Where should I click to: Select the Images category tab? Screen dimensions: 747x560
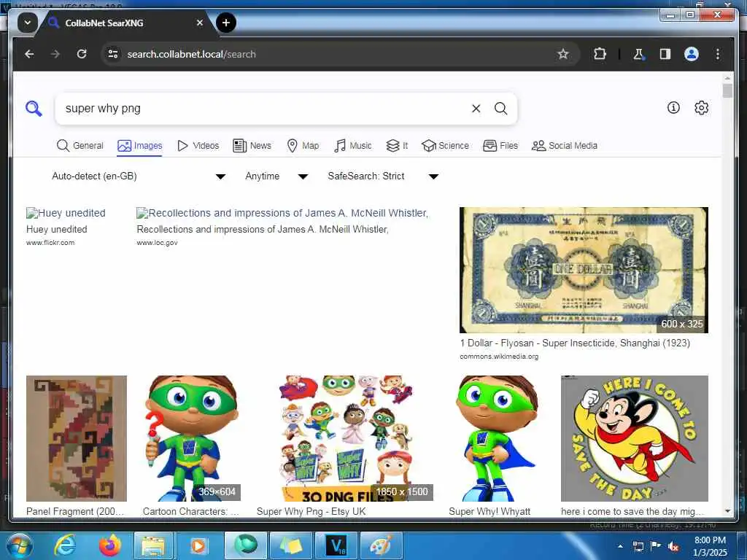139,146
